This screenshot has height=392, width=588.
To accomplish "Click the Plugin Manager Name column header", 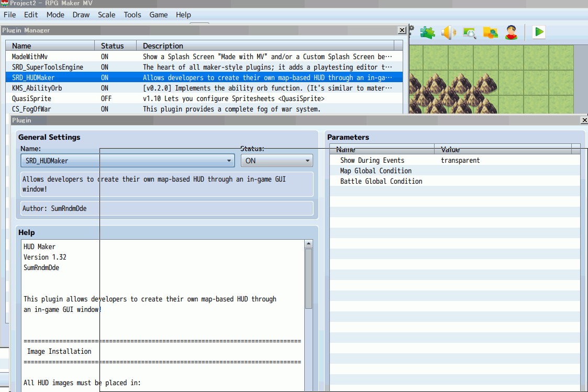I will tap(50, 46).
